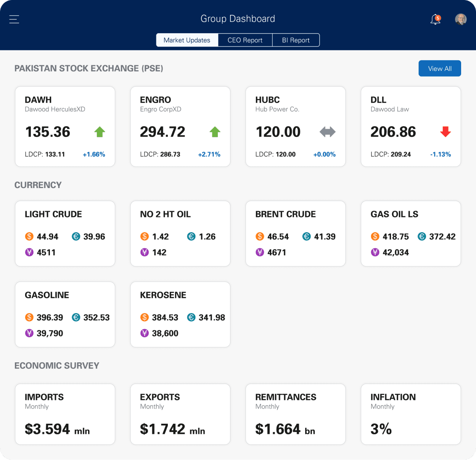Click ENGRO change +2.71%
Image resolution: width=476 pixels, height=460 pixels.
[x=209, y=154]
